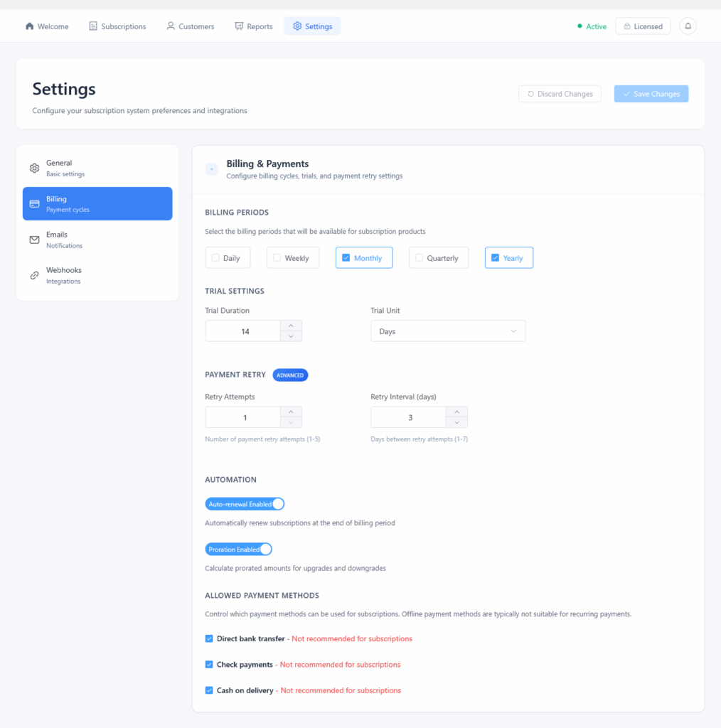Open the Subscriptions tab

click(x=117, y=26)
